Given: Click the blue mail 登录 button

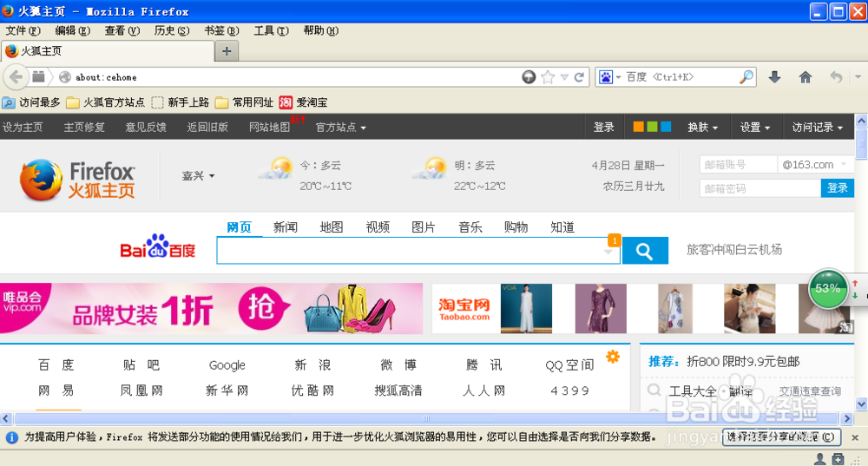Looking at the screenshot, I should pyautogui.click(x=837, y=188).
